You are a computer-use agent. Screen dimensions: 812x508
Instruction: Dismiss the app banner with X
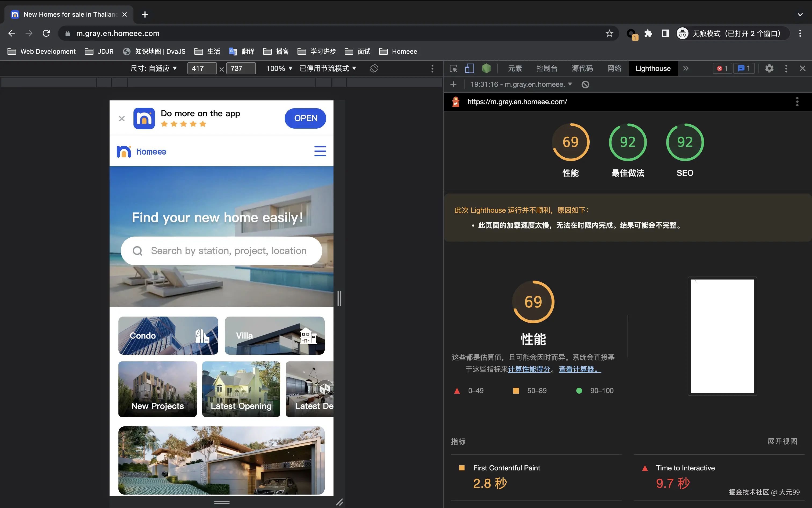click(x=122, y=119)
